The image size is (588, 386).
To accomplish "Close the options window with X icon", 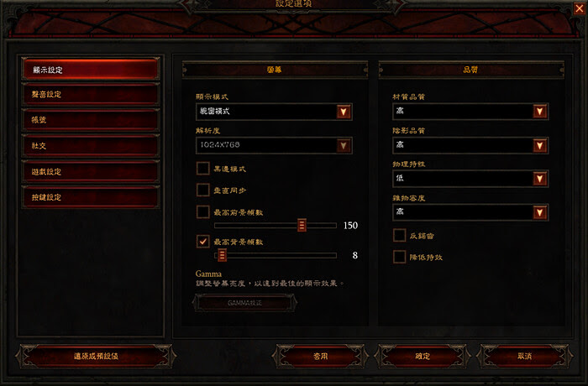I will 580,8.
